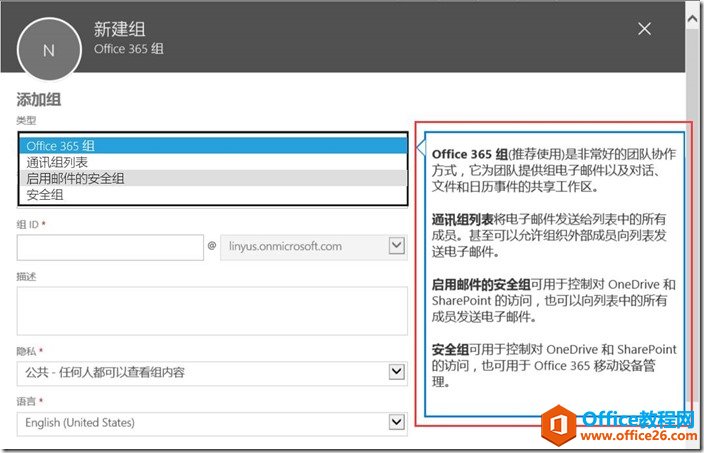Close the 新建组 panel with X
The height and width of the screenshot is (453, 704).
tap(644, 29)
